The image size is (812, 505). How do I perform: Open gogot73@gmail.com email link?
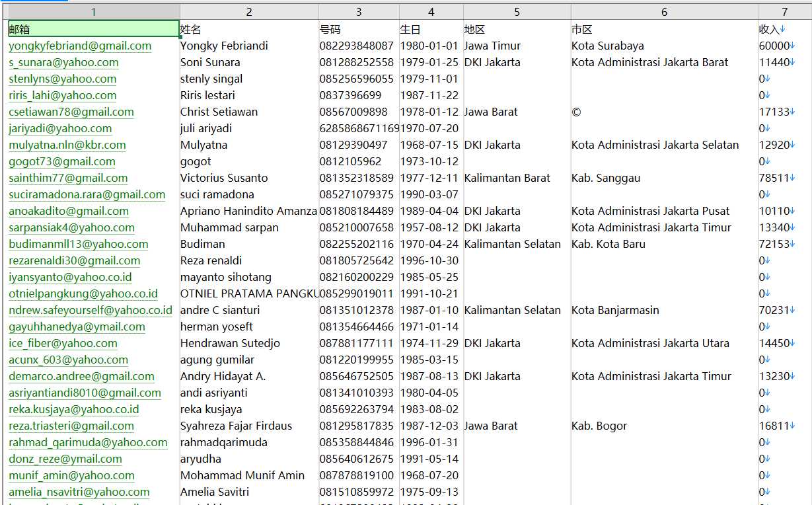[62, 161]
